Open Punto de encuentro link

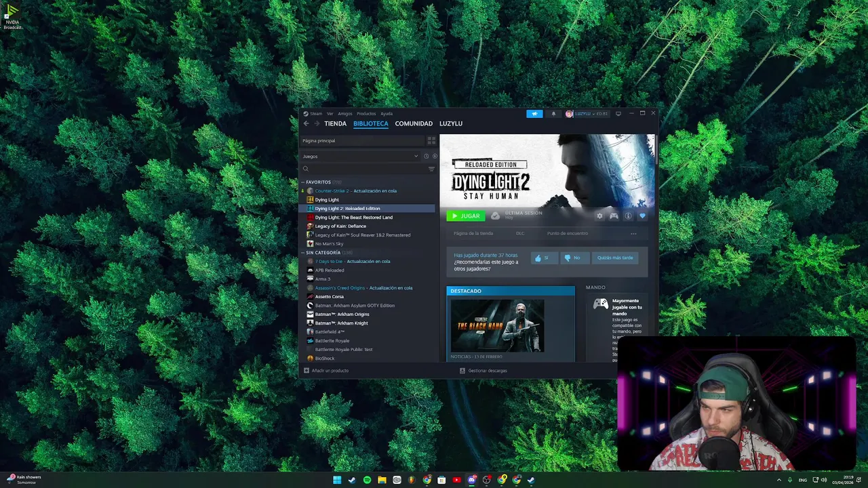[568, 234]
